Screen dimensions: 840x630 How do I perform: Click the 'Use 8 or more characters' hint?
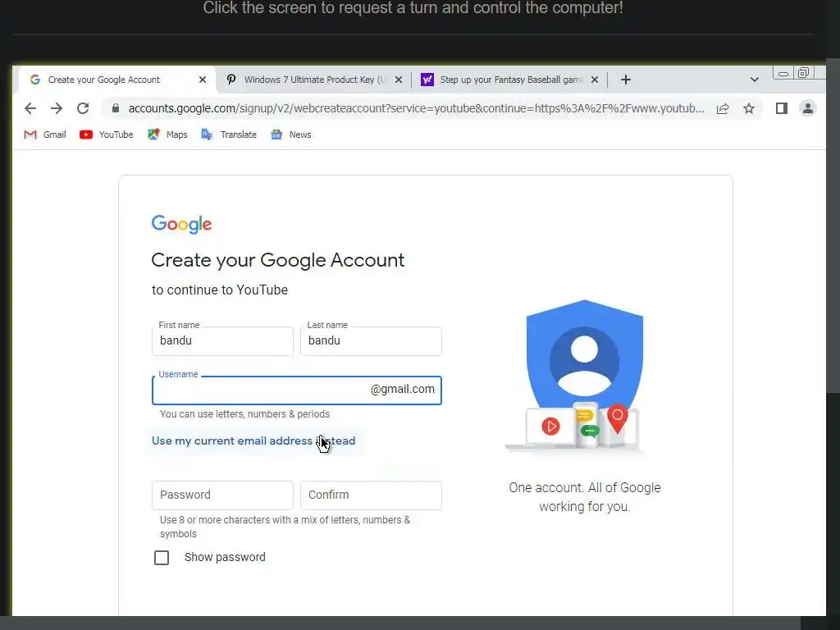pyautogui.click(x=285, y=527)
